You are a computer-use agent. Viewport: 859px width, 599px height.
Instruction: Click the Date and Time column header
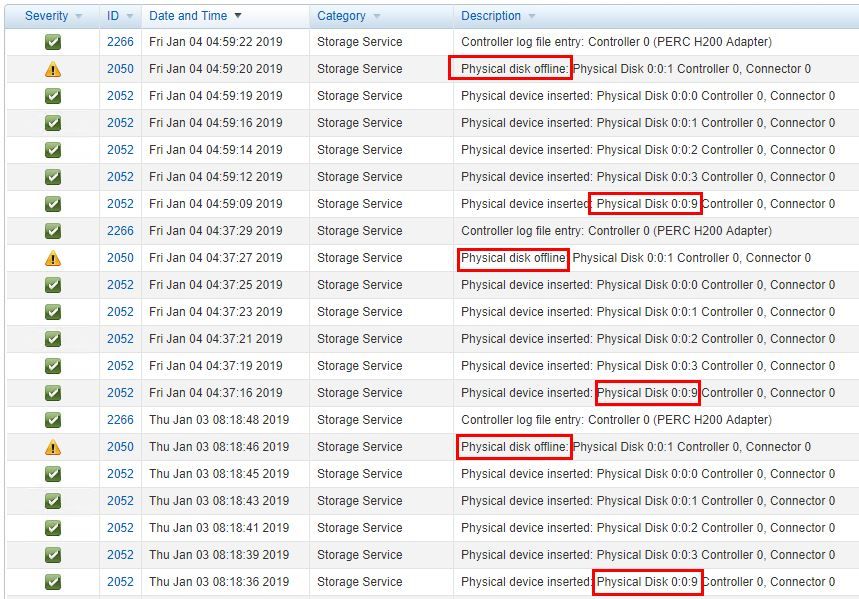point(188,16)
